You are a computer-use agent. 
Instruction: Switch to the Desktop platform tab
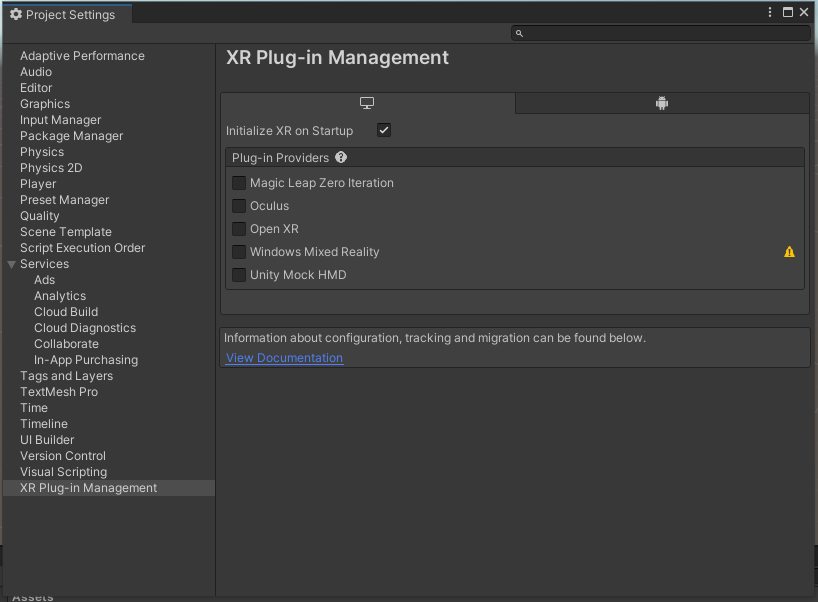pos(368,103)
